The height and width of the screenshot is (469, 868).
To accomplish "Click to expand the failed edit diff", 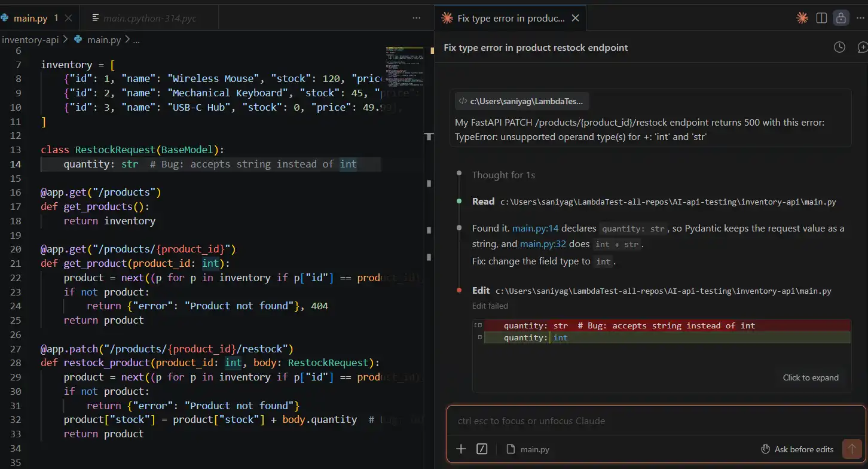I will pyautogui.click(x=811, y=377).
